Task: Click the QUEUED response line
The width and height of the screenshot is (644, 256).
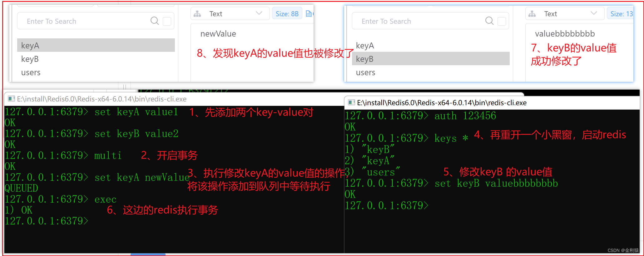Action: coord(21,188)
